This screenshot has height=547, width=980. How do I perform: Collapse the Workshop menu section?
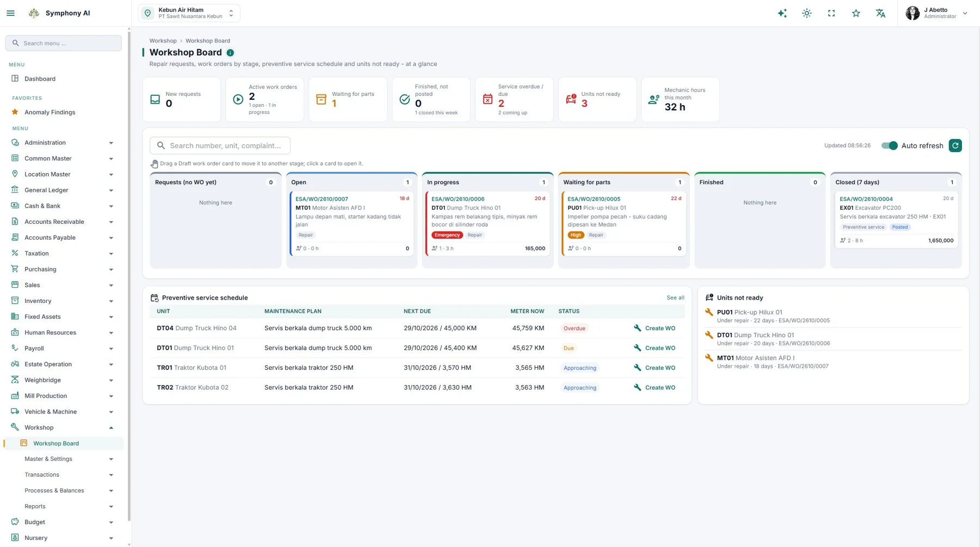point(63,428)
